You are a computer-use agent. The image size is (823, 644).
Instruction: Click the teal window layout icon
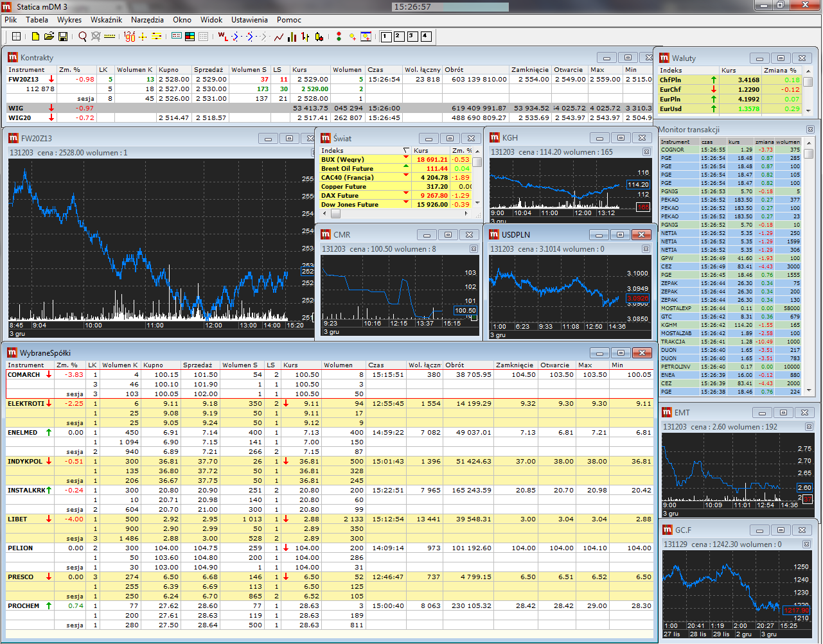tap(176, 37)
